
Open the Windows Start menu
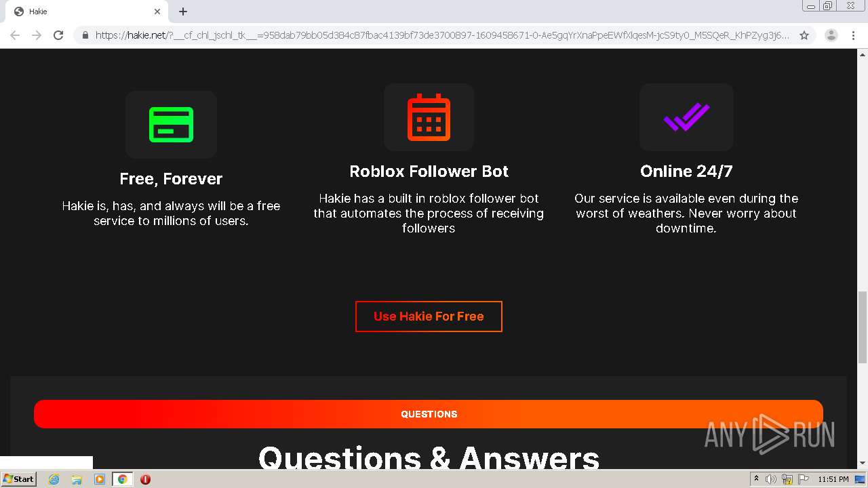(18, 479)
